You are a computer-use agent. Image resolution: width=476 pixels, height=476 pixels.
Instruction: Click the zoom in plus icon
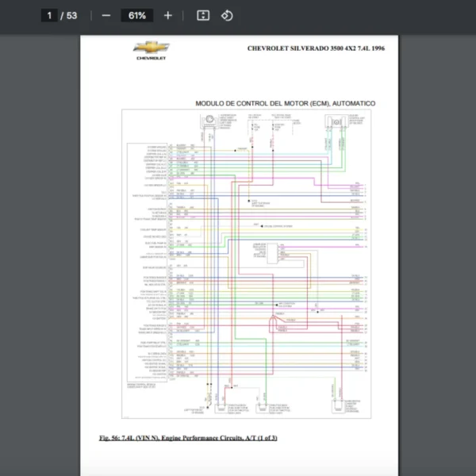(167, 15)
